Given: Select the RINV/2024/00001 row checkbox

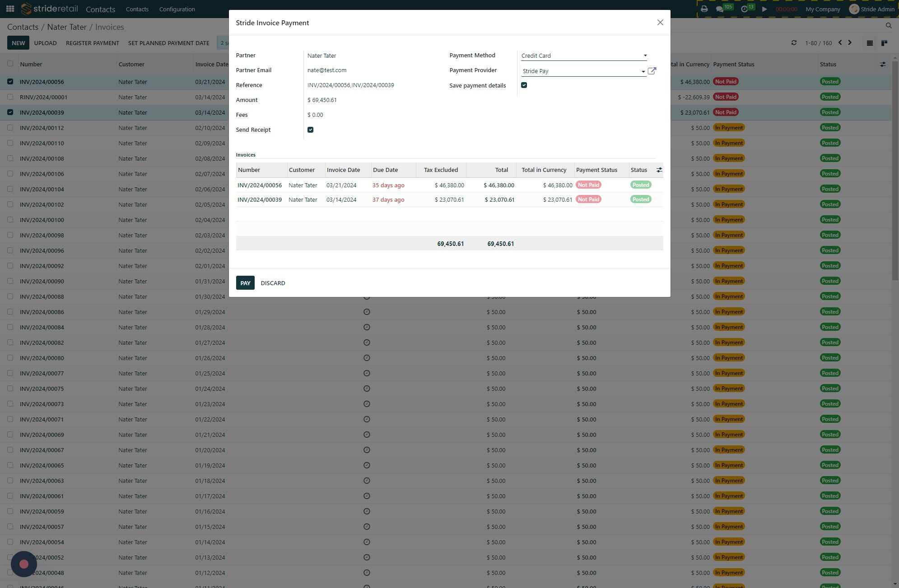Looking at the screenshot, I should point(10,97).
